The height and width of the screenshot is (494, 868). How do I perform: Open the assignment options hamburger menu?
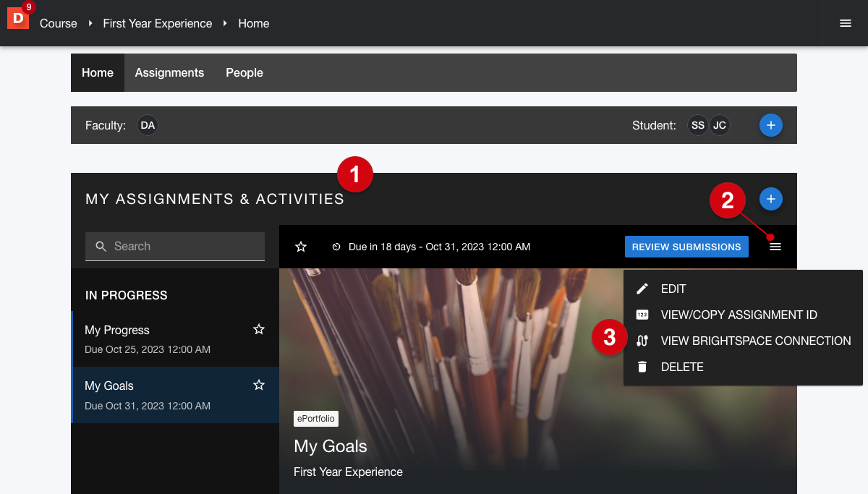[775, 247]
